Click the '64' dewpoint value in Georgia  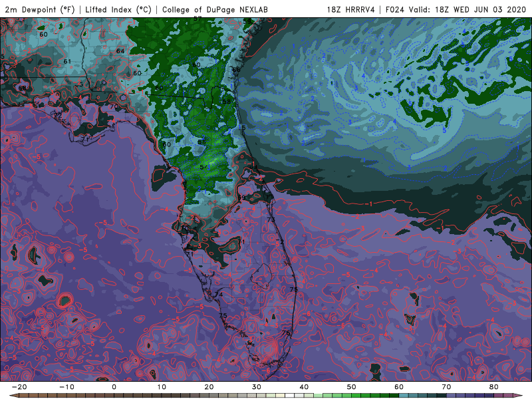[120, 51]
